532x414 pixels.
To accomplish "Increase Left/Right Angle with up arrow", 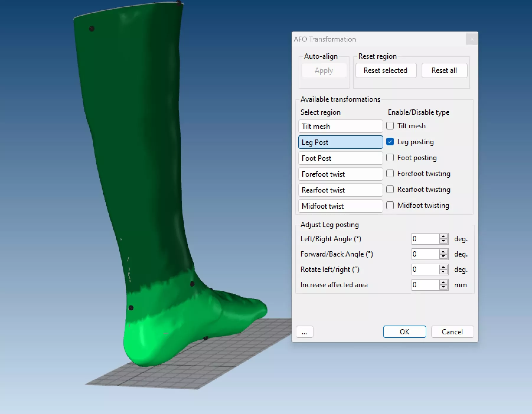I will coord(443,236).
